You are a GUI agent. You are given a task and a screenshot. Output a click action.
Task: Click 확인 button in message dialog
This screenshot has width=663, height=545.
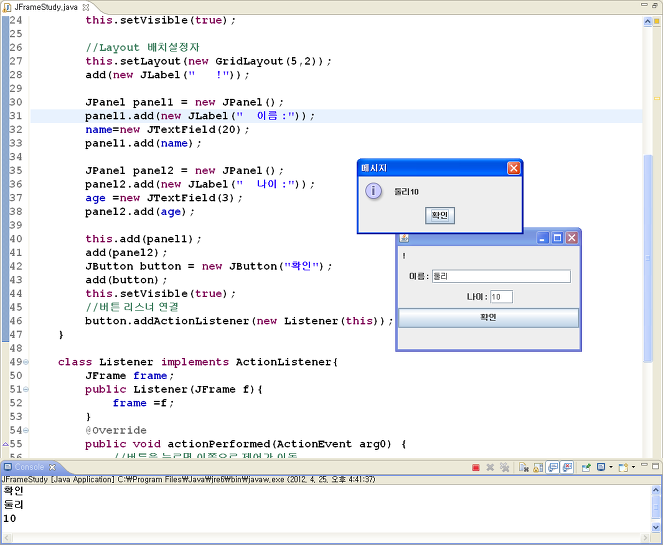(x=440, y=215)
